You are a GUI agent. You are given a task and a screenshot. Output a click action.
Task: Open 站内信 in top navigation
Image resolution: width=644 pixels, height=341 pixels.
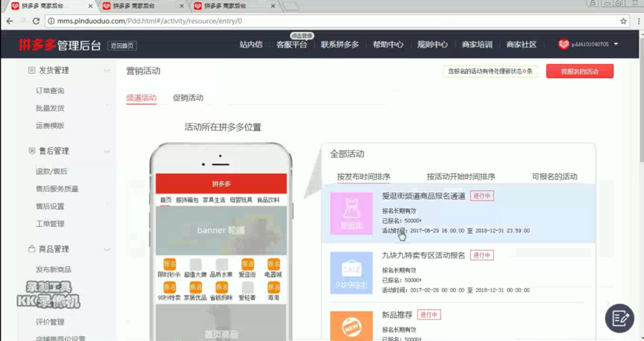(x=251, y=45)
